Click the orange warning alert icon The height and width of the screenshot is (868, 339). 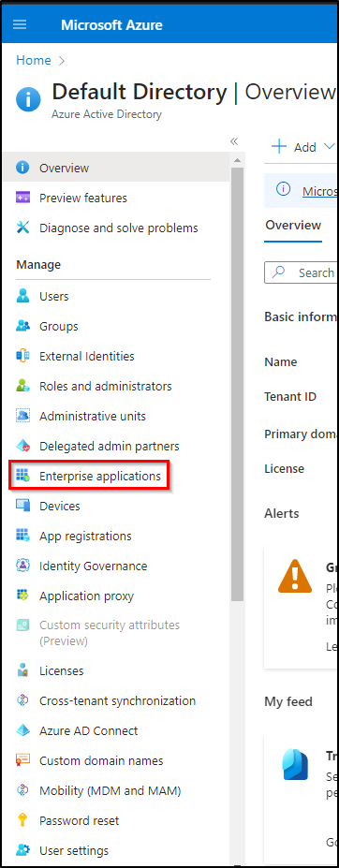point(295,576)
